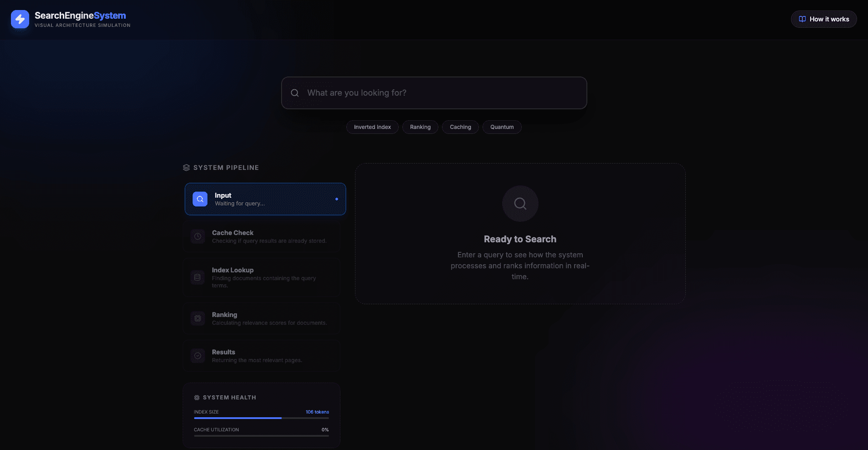Click the Cache Utilization progress bar
This screenshot has height=450, width=868.
[x=262, y=436]
